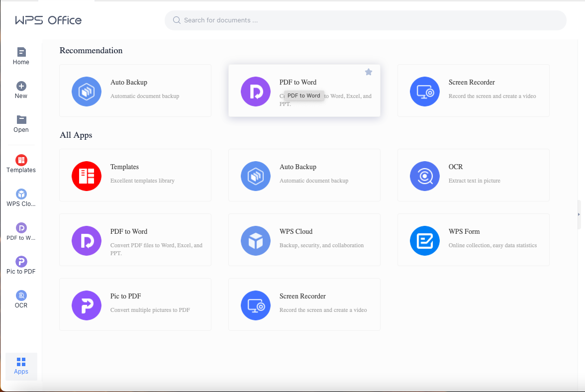Click the search magnifier icon
The width and height of the screenshot is (585, 392).
tap(177, 20)
